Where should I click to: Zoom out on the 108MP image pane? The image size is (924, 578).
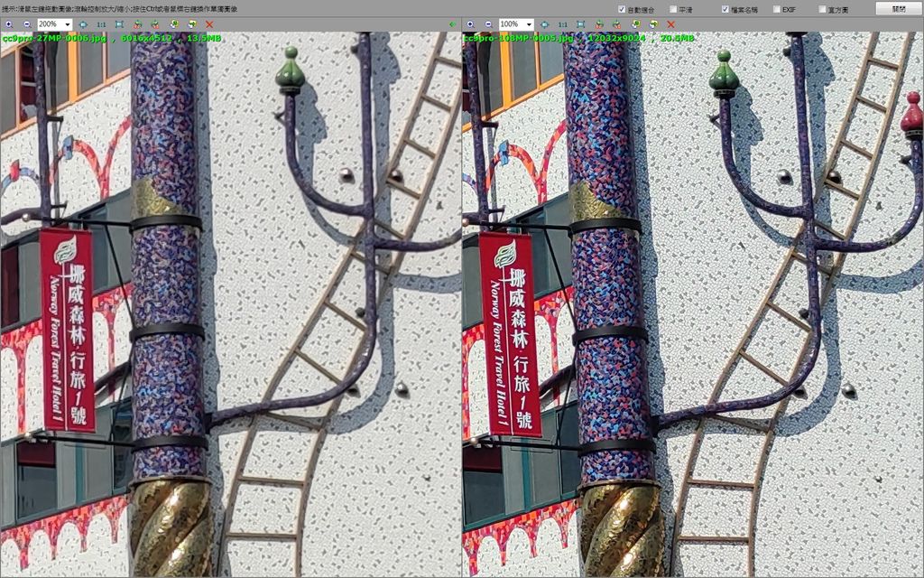[x=488, y=24]
